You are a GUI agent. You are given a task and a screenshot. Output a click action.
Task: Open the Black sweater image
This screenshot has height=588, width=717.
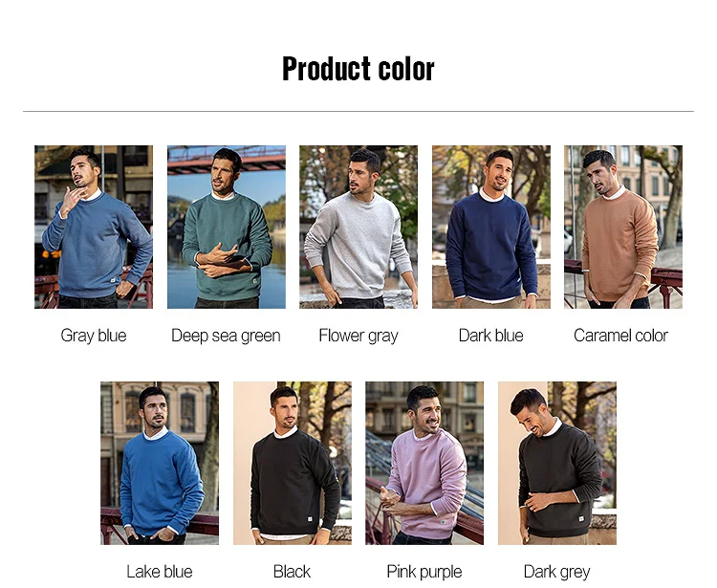pos(293,463)
